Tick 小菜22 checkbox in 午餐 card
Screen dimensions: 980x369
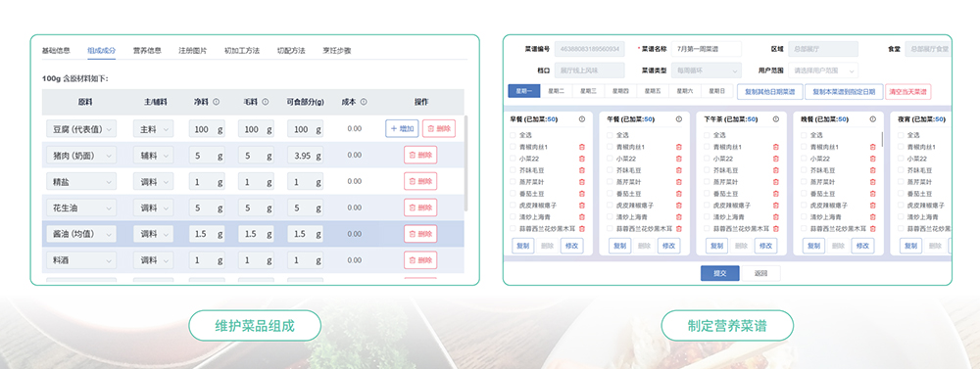coord(610,159)
